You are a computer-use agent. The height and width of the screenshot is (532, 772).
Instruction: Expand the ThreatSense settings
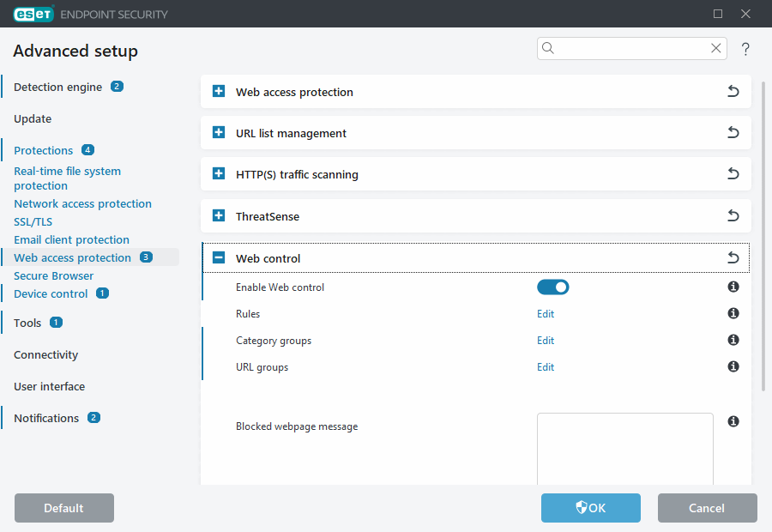218,216
